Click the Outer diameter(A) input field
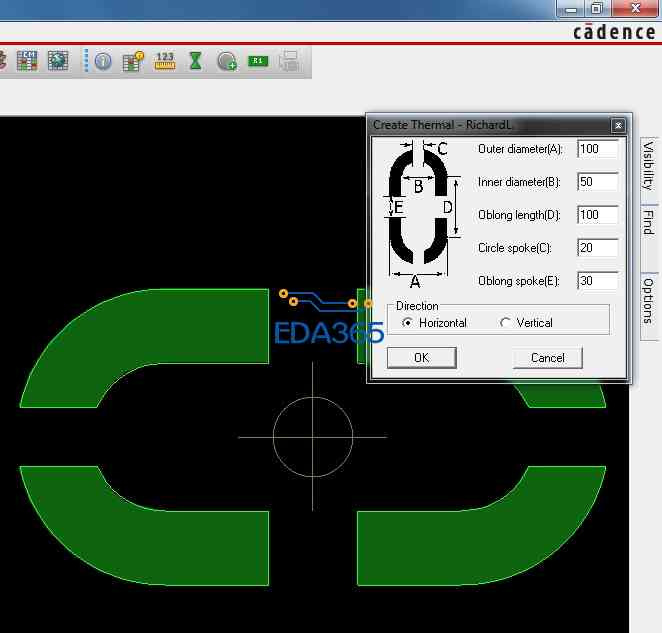This screenshot has width=662, height=633. [597, 149]
